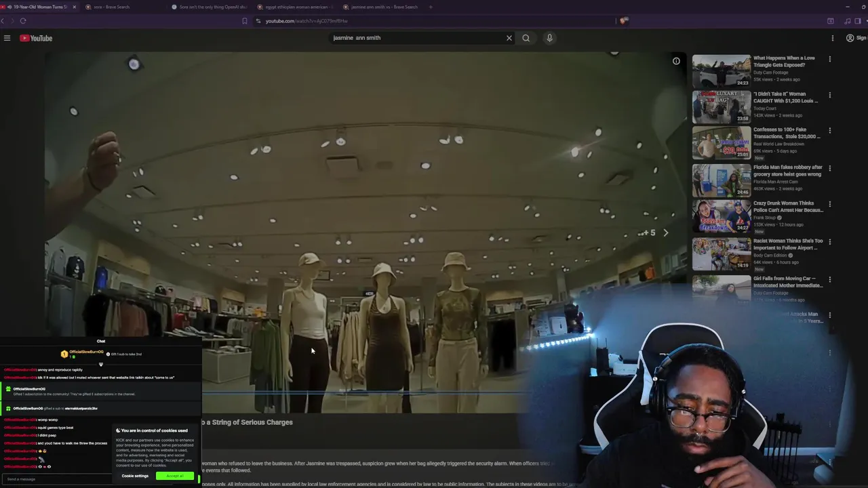Switch to the 'Sora isn't the only thing OpenAI' tab
This screenshot has height=488, width=868.
(x=210, y=7)
